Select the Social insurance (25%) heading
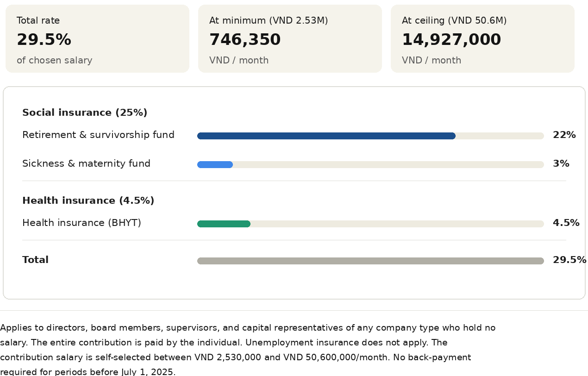This screenshot has width=588, height=376. point(85,113)
